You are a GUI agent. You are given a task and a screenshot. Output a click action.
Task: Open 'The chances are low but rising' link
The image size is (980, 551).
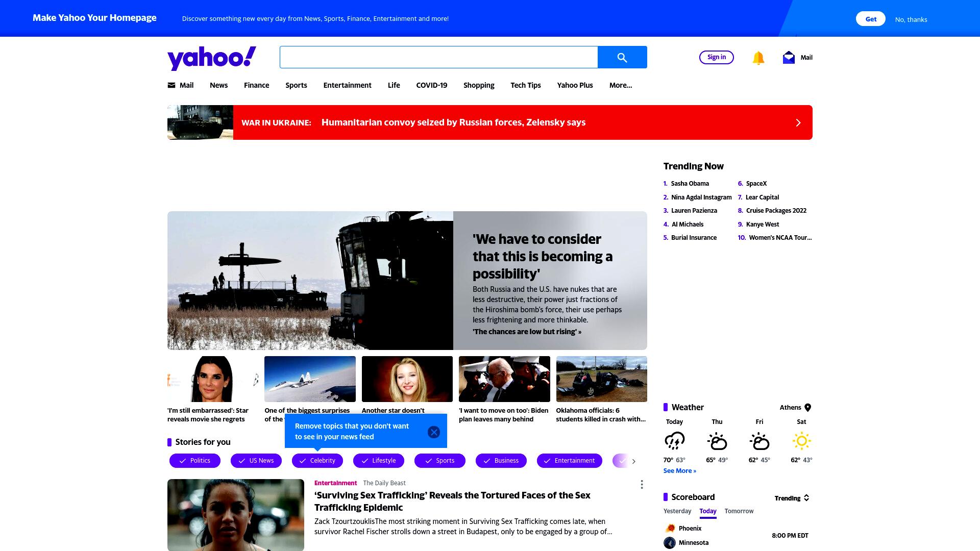[x=527, y=332]
